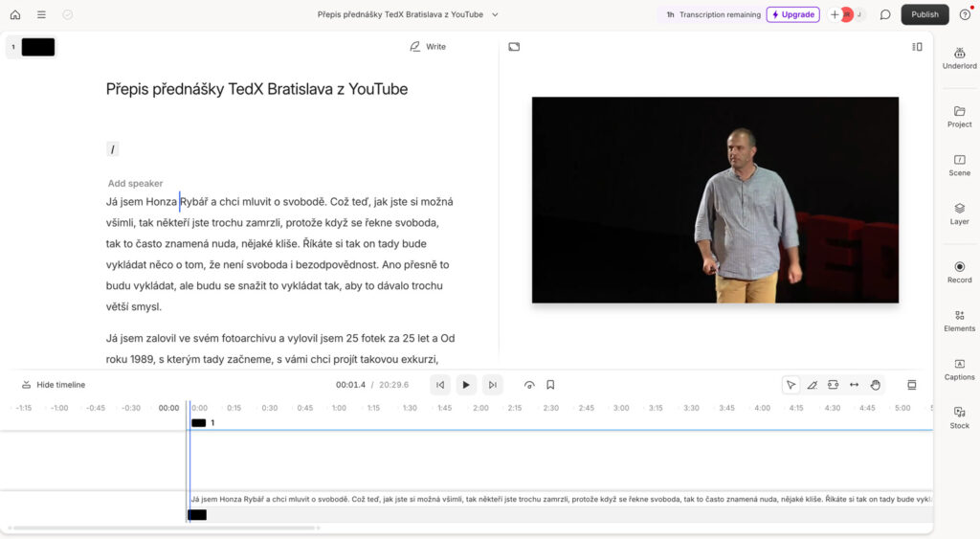Open the Underlord AI assistant panel
Screen dimensions: 980x539
pyautogui.click(x=959, y=56)
